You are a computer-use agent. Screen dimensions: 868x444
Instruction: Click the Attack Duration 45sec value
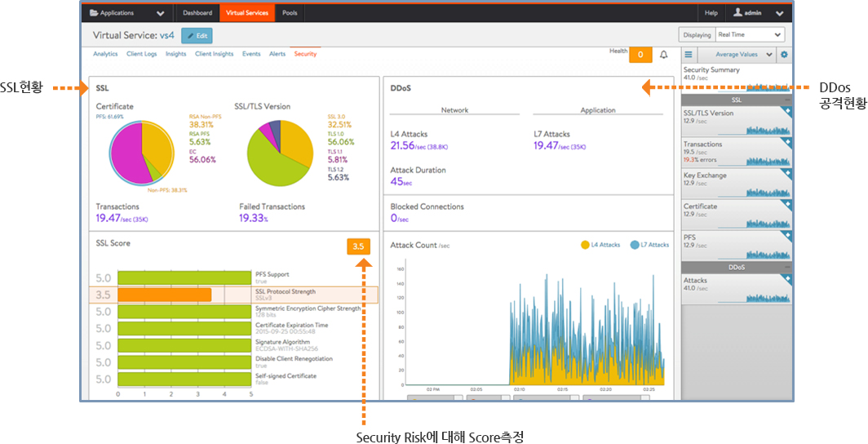[400, 181]
